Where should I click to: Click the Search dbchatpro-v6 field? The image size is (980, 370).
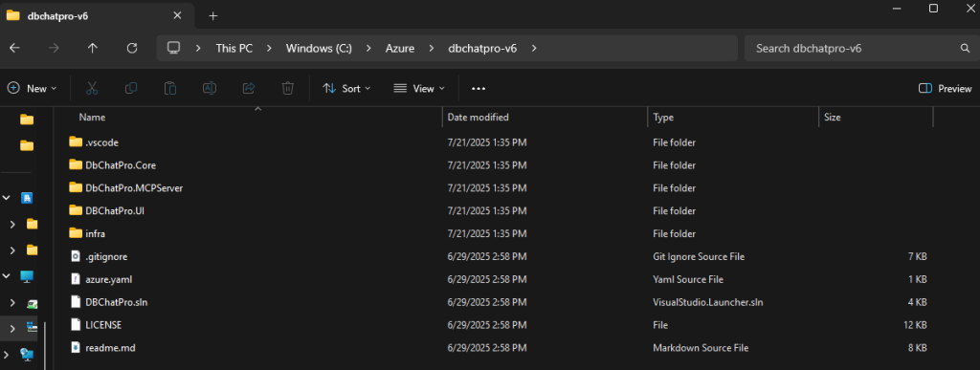(859, 48)
